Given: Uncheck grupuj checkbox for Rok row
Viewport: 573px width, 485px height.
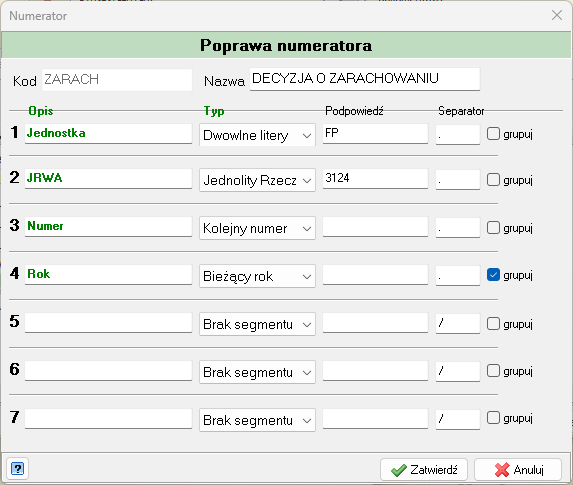Looking at the screenshot, I should tap(493, 275).
